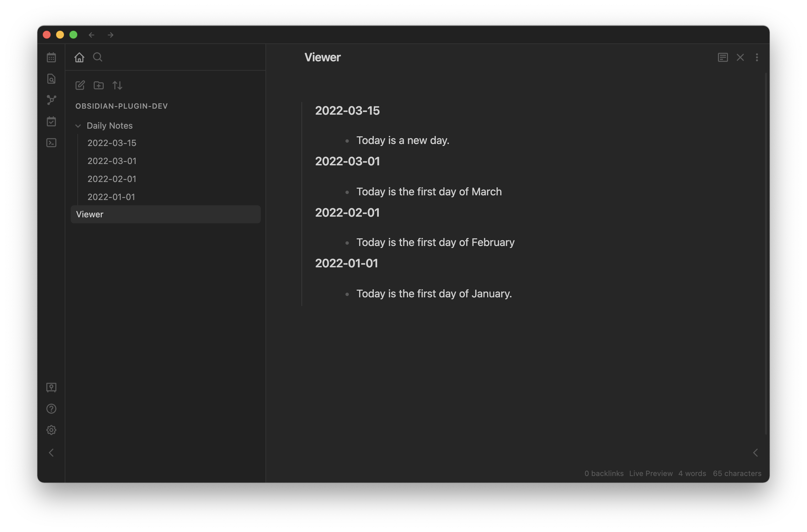Screen dimensions: 807x532
Task: Collapse the left sidebar
Action: click(51, 453)
